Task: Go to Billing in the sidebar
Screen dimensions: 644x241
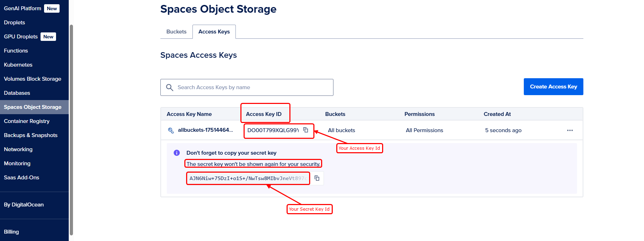Action: click(x=11, y=232)
